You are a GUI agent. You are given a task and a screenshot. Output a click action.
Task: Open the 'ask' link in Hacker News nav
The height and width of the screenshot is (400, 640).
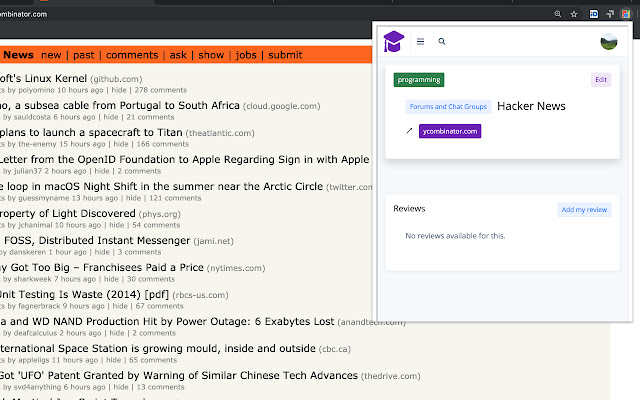(x=178, y=55)
